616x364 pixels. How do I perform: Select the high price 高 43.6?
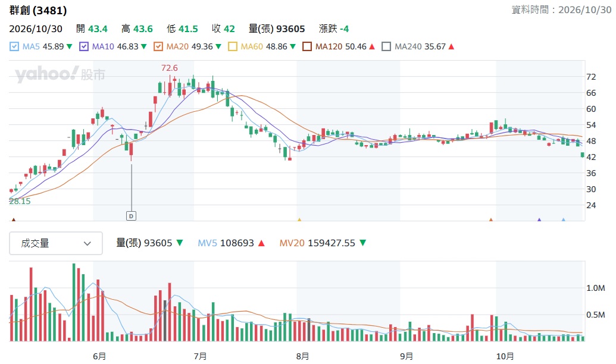pyautogui.click(x=137, y=29)
